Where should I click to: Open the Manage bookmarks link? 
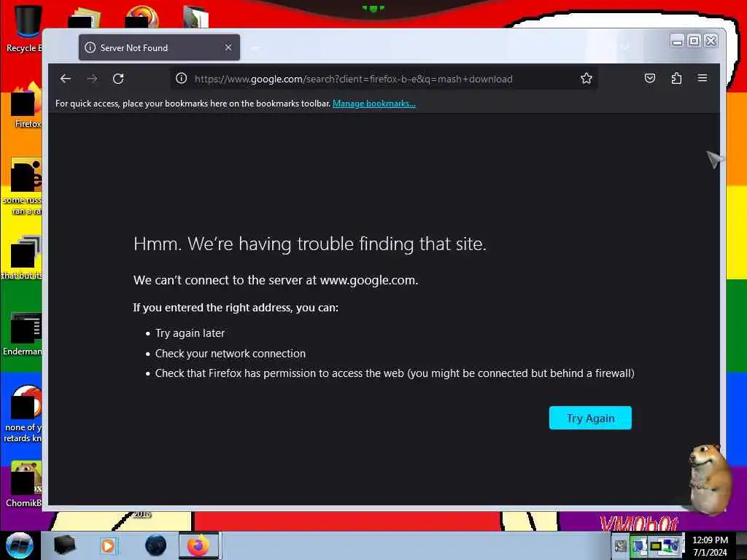[374, 104]
